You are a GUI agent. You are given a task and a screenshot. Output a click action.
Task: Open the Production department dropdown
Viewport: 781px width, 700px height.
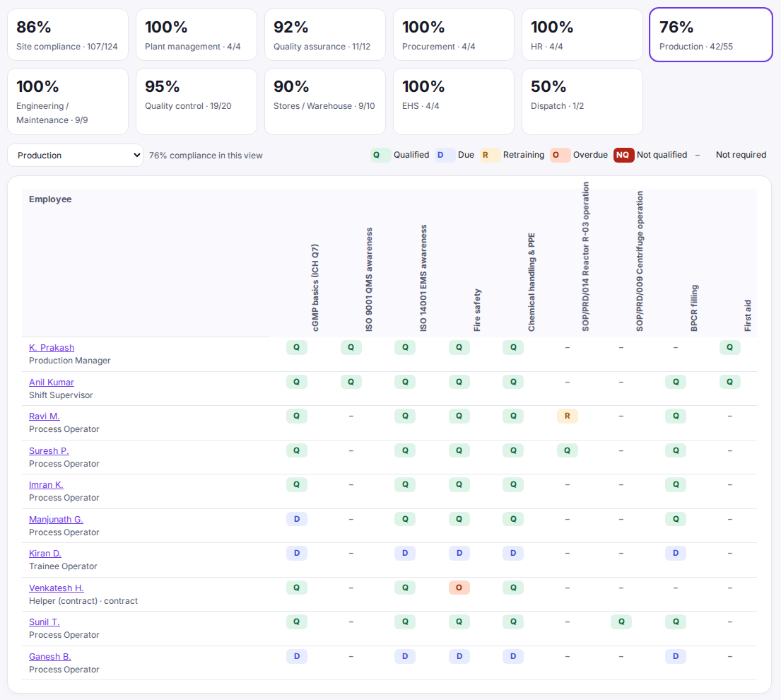(x=75, y=156)
